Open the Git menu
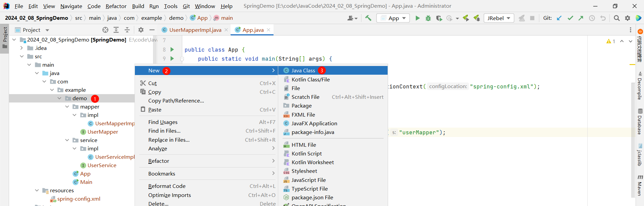Image resolution: width=644 pixels, height=206 pixels. point(186,6)
